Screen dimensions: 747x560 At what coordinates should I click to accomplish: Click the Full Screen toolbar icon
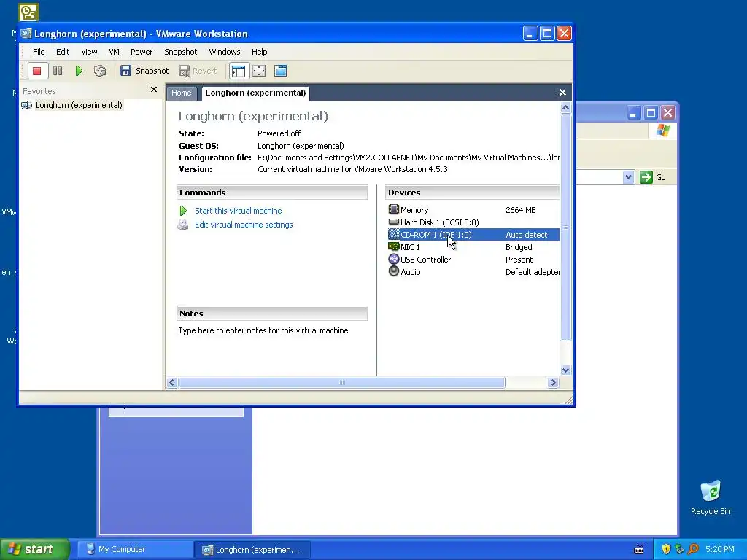pos(259,71)
